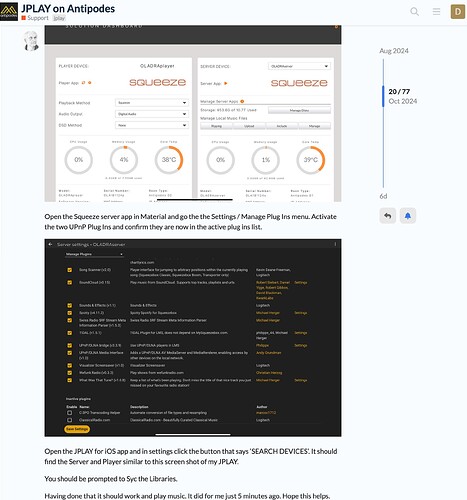The width and height of the screenshot is (467, 500).
Task: Open the Manage Plugins dropdown
Action: point(94,254)
